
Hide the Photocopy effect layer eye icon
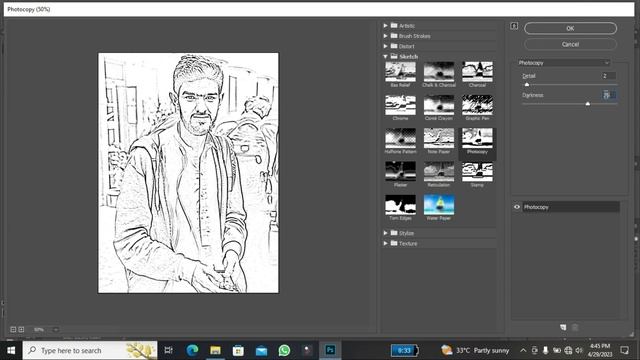point(517,207)
